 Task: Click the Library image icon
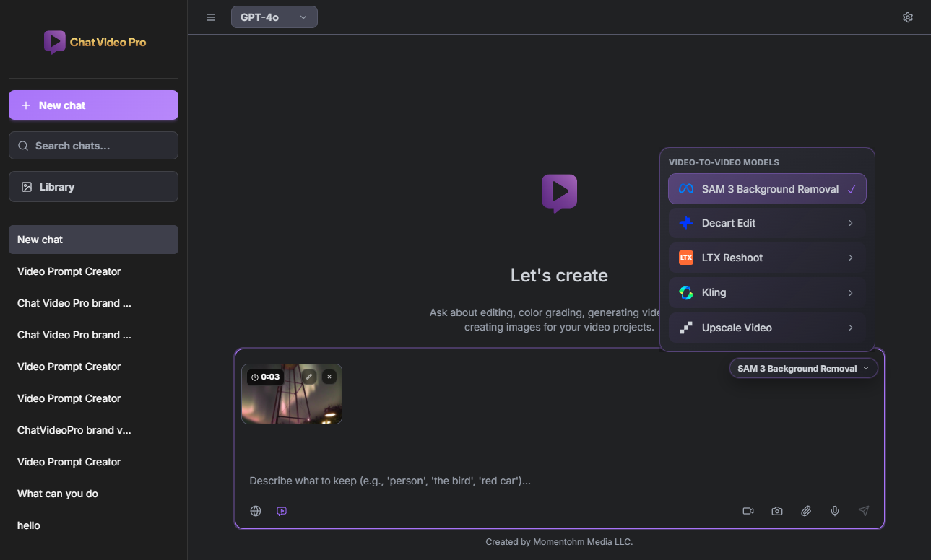(27, 187)
